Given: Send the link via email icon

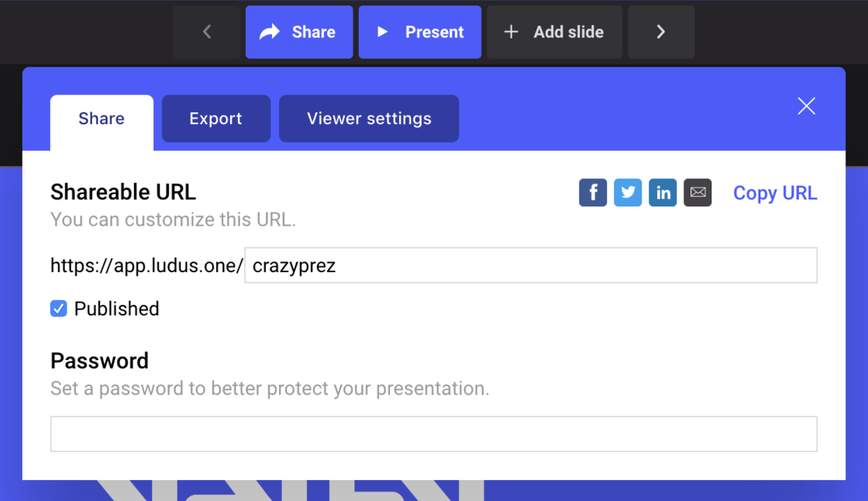Looking at the screenshot, I should 697,192.
